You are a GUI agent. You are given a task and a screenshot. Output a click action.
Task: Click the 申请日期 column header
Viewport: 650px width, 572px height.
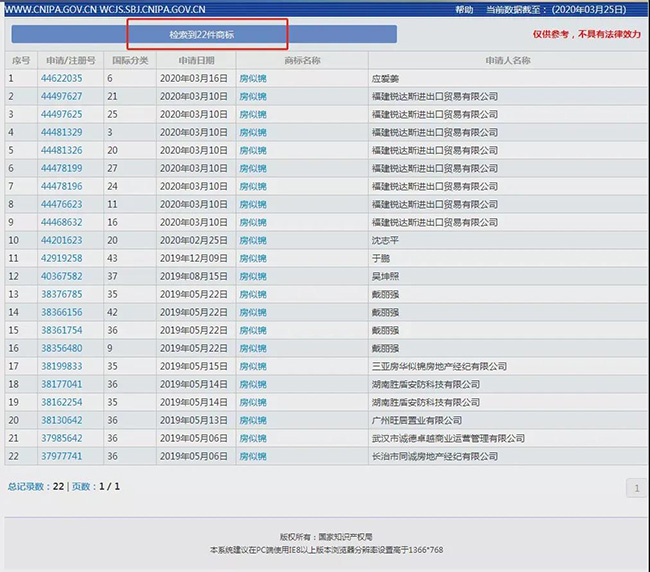point(196,61)
